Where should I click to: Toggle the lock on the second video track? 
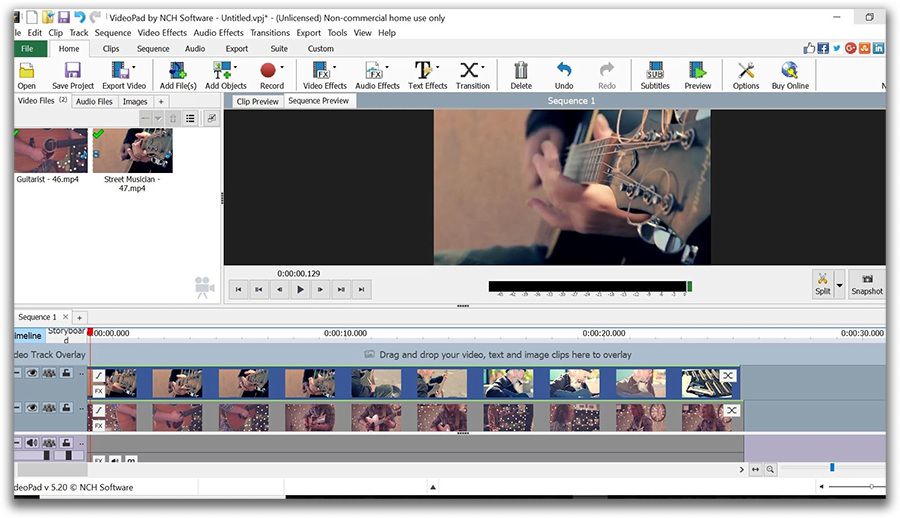(x=66, y=408)
